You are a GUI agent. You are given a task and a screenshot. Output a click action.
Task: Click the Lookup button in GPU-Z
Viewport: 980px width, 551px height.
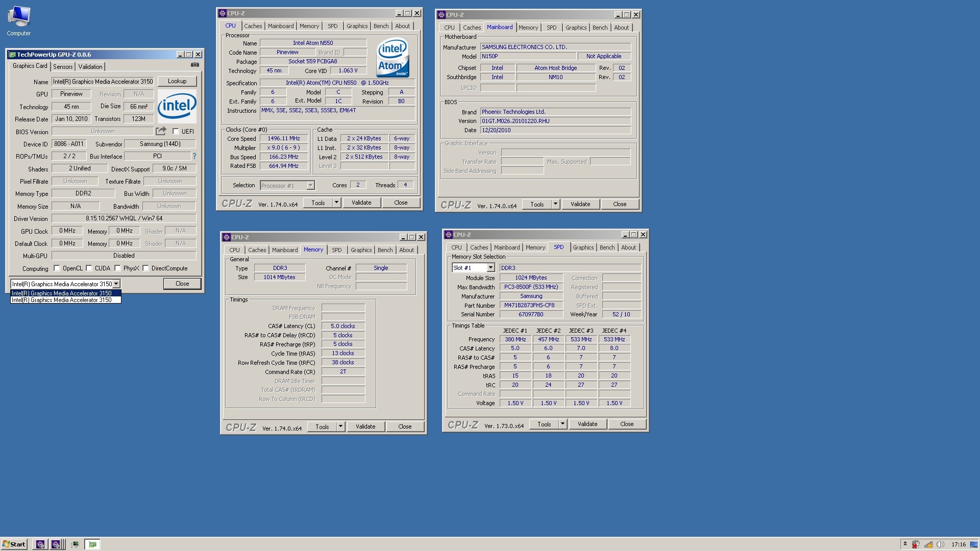[177, 81]
